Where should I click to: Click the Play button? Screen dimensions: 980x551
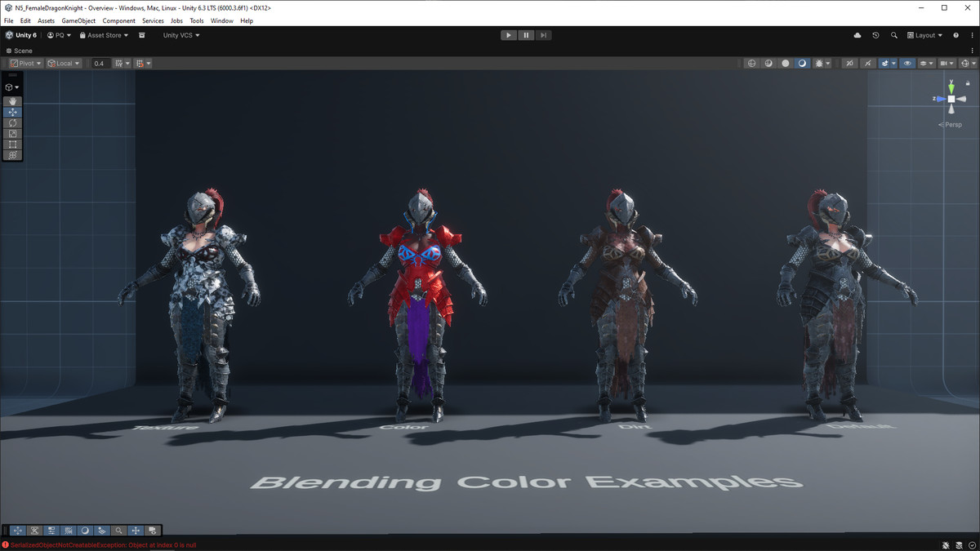[508, 35]
